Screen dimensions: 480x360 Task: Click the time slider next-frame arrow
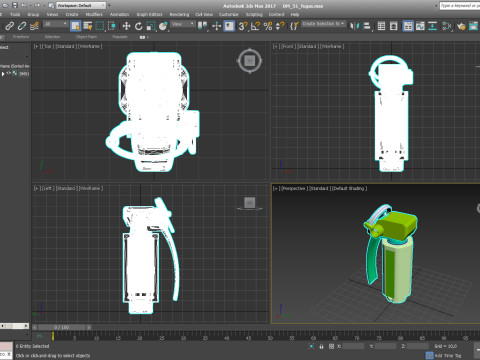[89, 327]
